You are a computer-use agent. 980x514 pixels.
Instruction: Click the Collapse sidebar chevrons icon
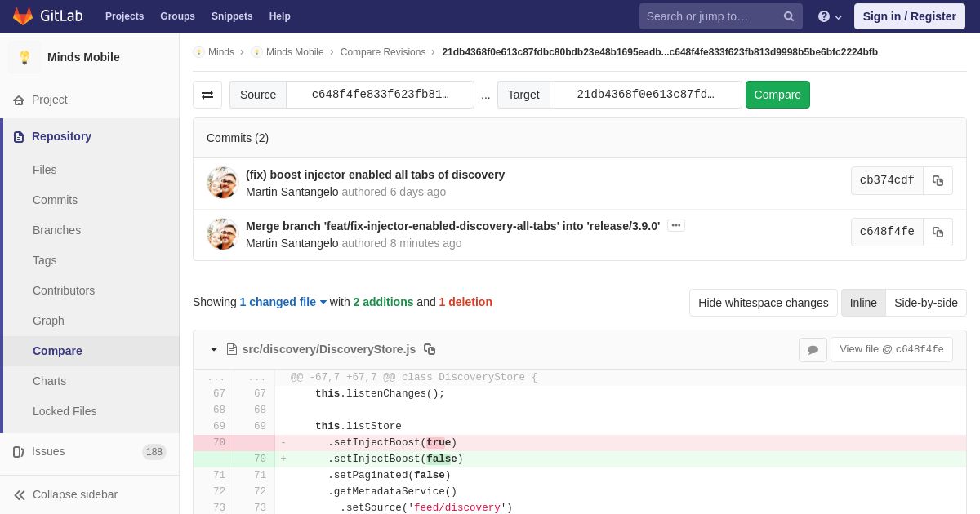pos(20,495)
